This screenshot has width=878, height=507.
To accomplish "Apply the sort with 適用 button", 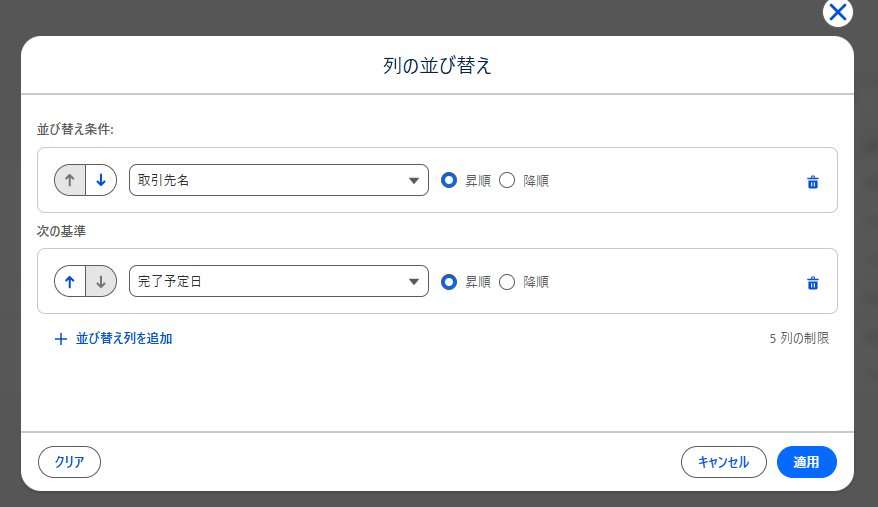I will pos(806,462).
